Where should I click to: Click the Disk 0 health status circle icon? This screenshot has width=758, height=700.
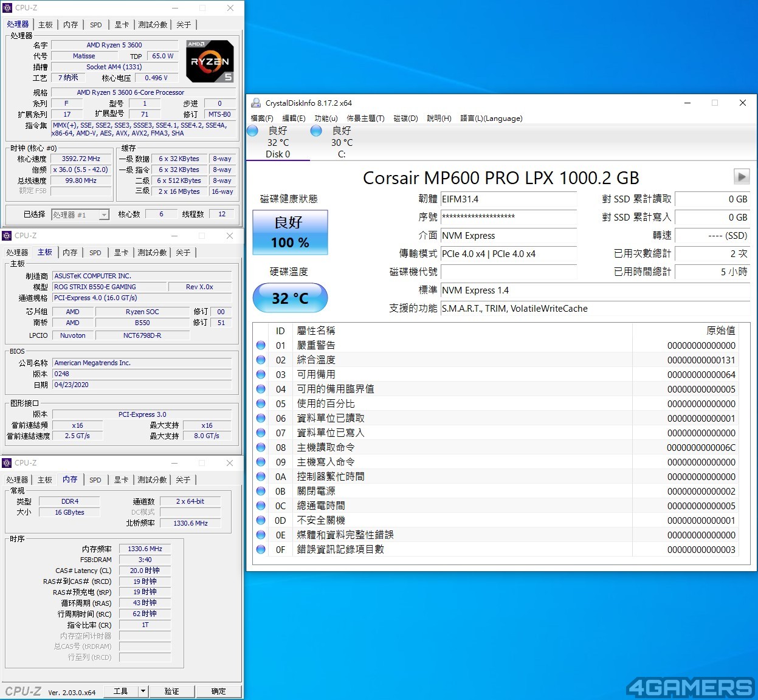253,131
